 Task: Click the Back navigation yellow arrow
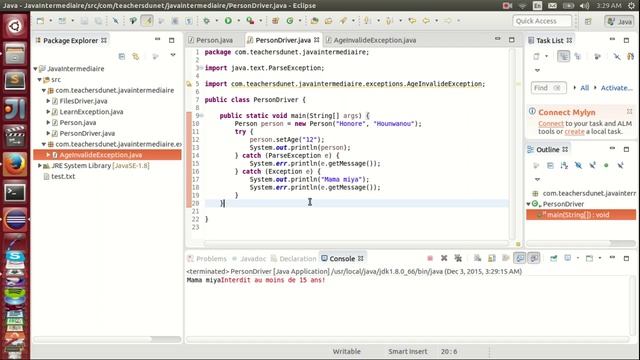pyautogui.click(x=426, y=21)
